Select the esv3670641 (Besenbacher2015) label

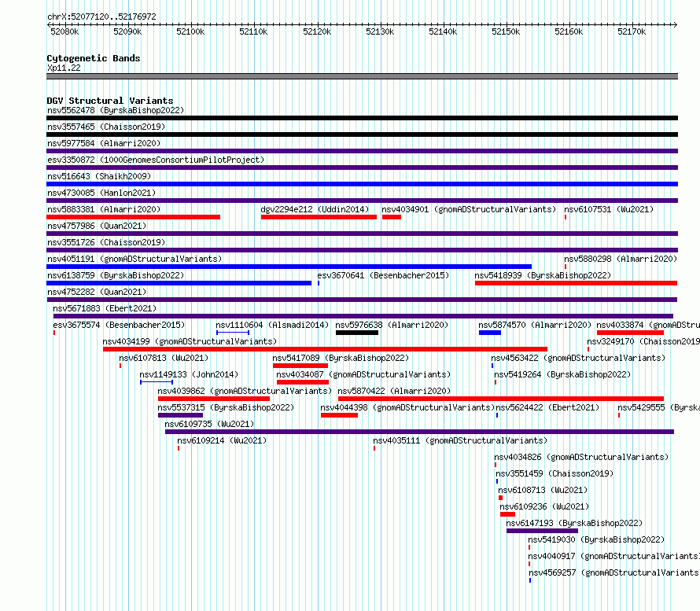coord(384,275)
